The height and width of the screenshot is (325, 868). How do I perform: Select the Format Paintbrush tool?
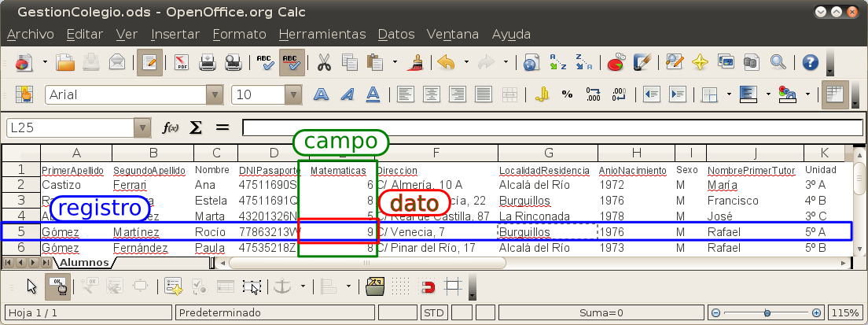coord(416,63)
